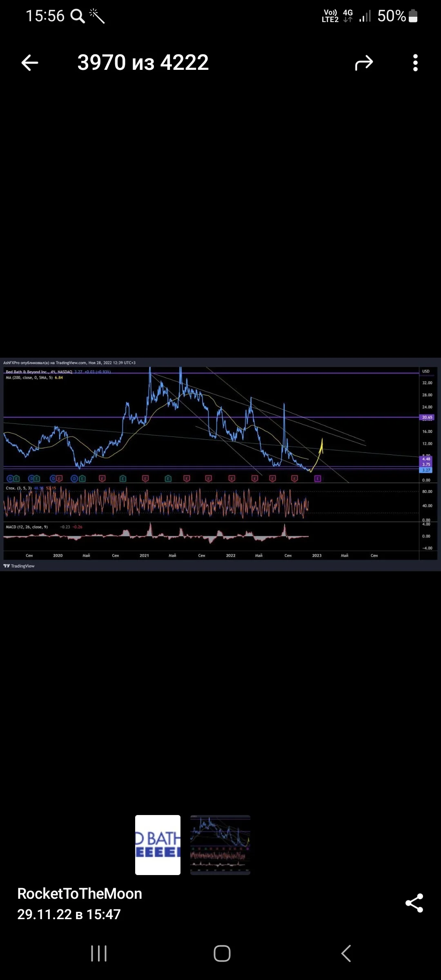Image resolution: width=441 pixels, height=980 pixels.
Task: Open Android recent apps button
Action: click(x=99, y=953)
